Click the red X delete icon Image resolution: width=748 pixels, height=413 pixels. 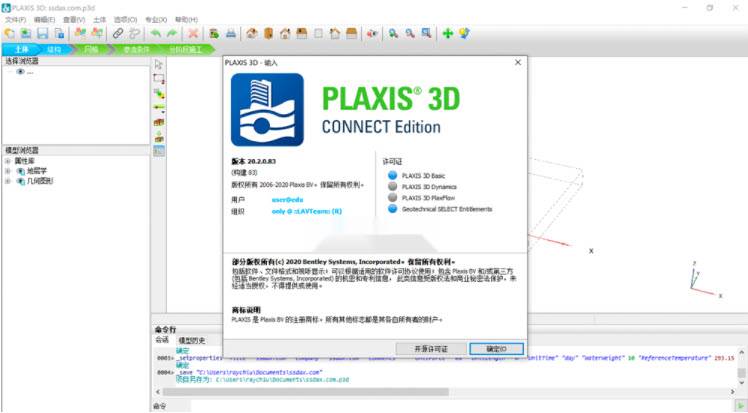point(193,33)
